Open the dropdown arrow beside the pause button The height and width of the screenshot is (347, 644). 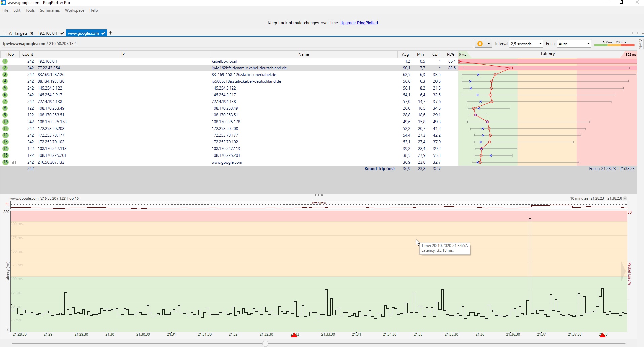click(x=489, y=44)
